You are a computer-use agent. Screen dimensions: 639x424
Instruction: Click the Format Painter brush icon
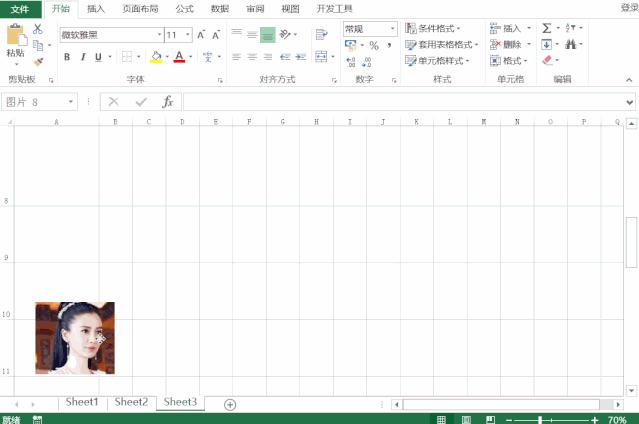pos(38,62)
